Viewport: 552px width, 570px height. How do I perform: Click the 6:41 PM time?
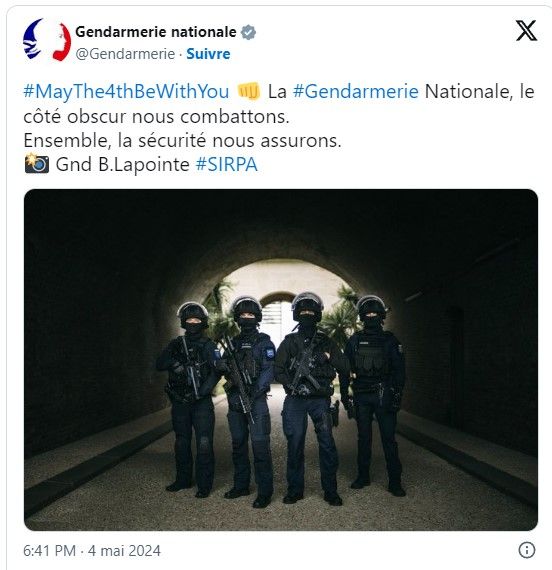(49, 550)
